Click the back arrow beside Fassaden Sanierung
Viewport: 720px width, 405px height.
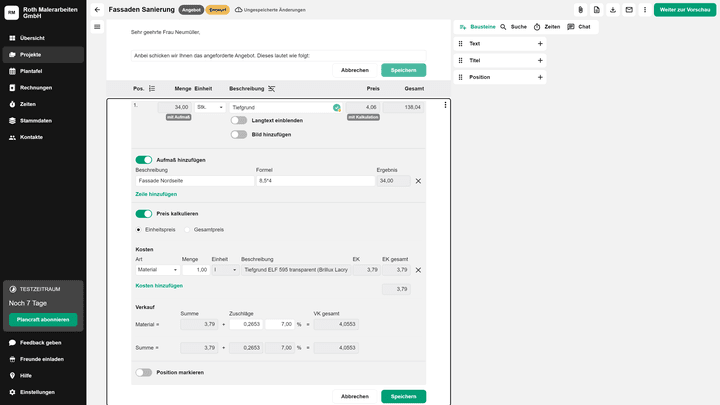pos(97,9)
